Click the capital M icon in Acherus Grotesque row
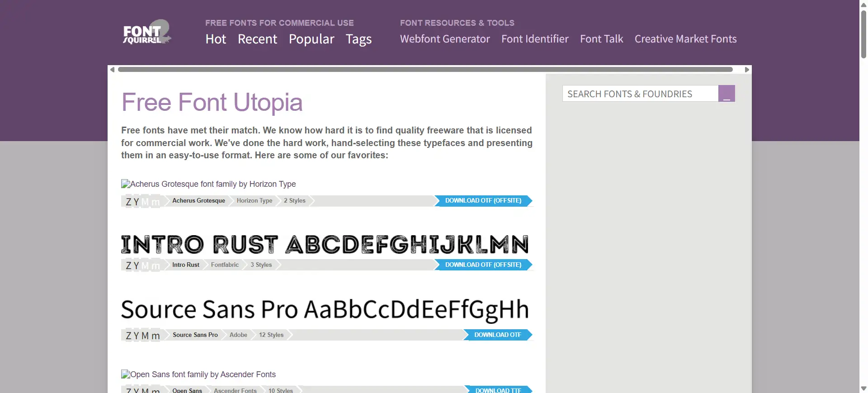The height and width of the screenshot is (393, 868). pyautogui.click(x=145, y=202)
